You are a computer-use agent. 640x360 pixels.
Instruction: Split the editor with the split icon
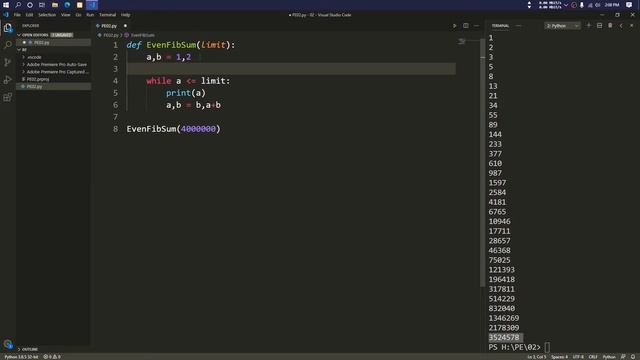466,26
